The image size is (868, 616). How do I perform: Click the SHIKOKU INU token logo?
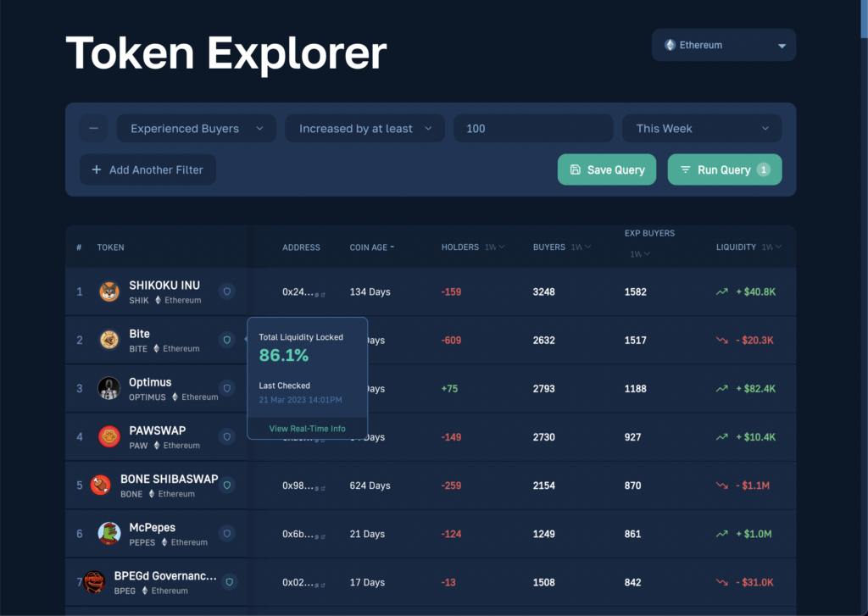[x=109, y=291]
